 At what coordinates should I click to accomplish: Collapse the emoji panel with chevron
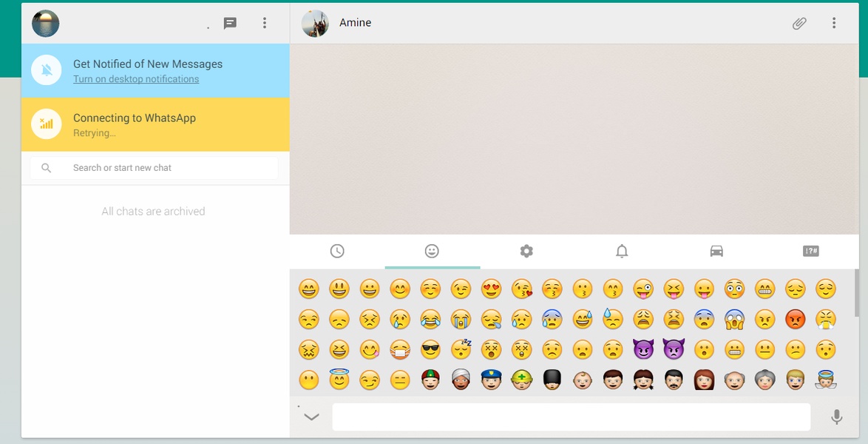coord(312,417)
